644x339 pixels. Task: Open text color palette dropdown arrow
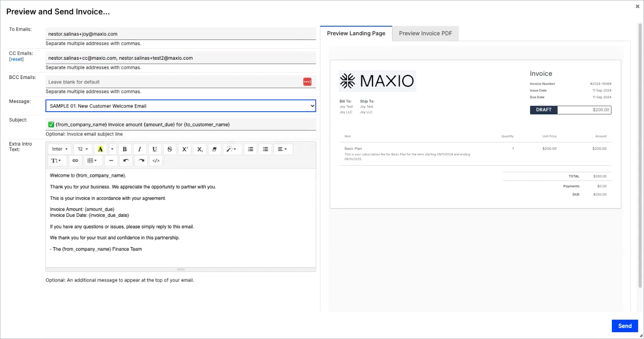pos(112,149)
